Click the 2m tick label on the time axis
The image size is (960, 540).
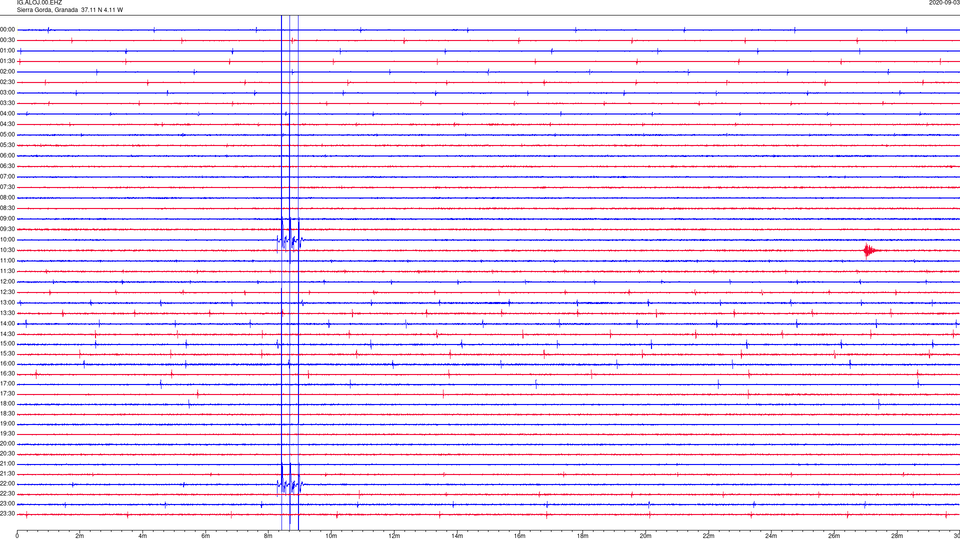click(80, 536)
